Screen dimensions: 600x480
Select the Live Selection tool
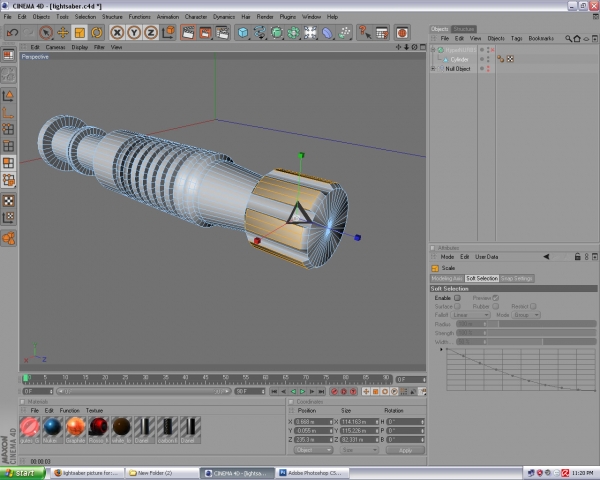point(46,33)
